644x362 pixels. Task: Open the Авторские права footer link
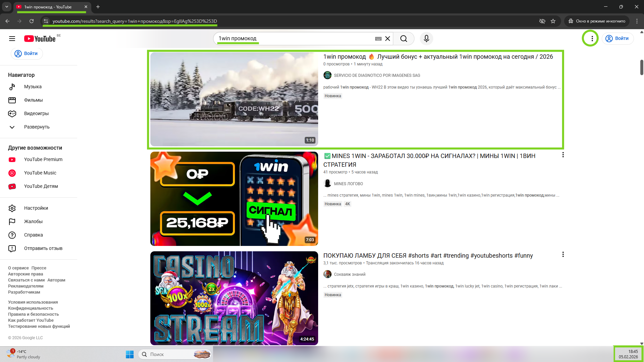[26, 274]
